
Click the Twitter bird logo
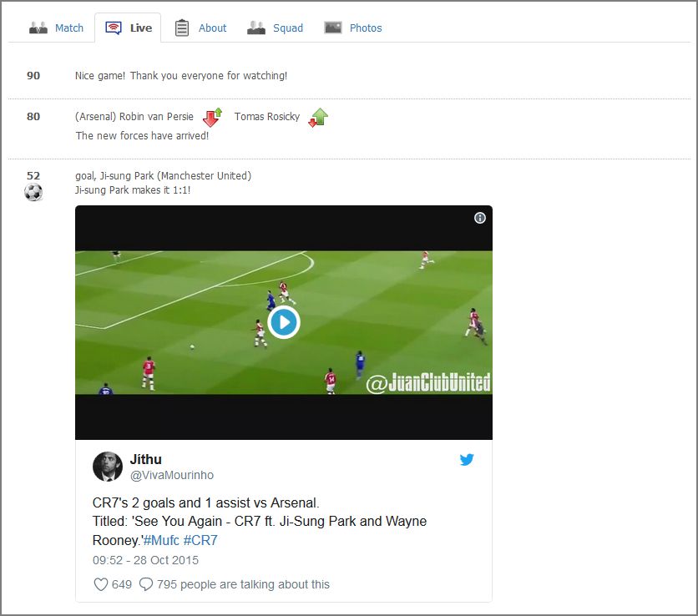467,459
